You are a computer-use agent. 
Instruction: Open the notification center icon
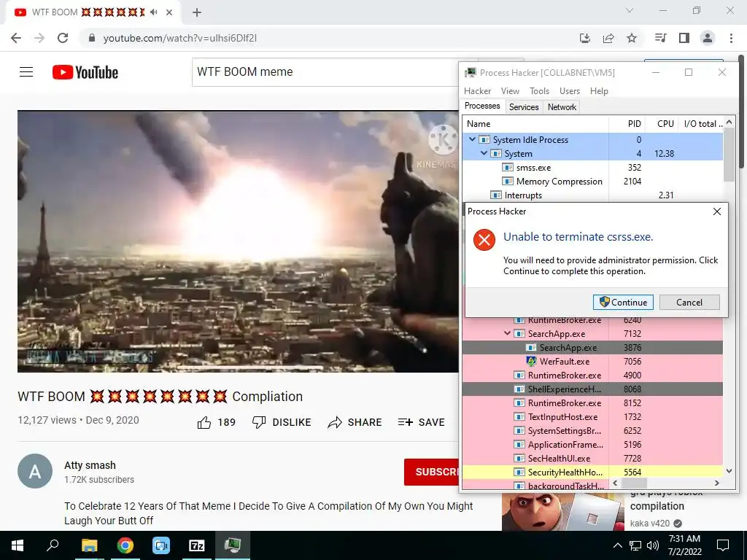pos(723,545)
